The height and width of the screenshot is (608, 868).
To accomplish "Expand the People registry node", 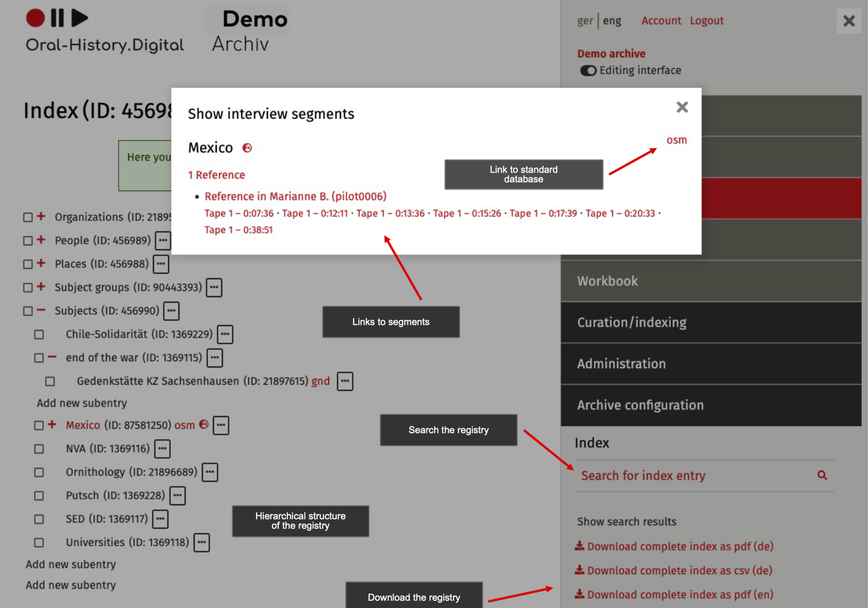I will (x=41, y=240).
